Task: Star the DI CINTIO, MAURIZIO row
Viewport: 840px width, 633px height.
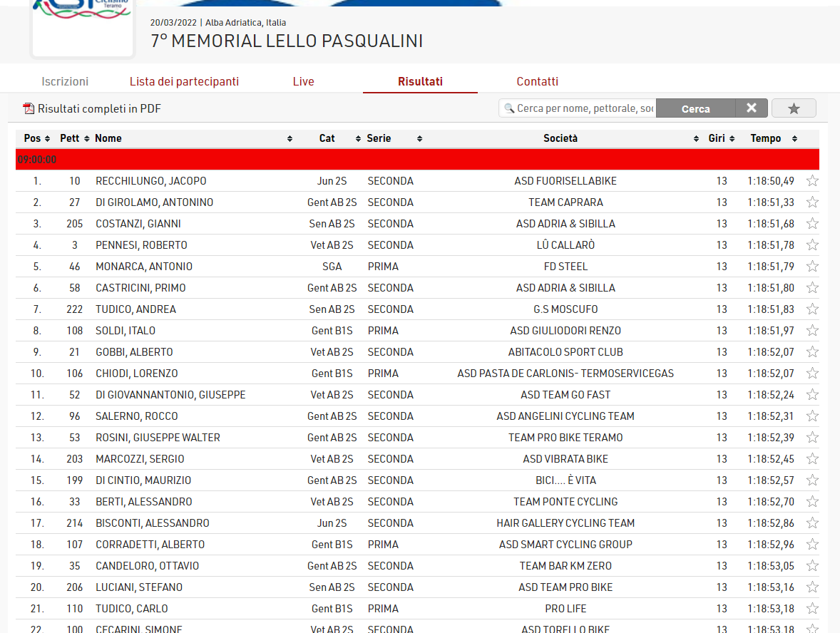Action: [812, 480]
